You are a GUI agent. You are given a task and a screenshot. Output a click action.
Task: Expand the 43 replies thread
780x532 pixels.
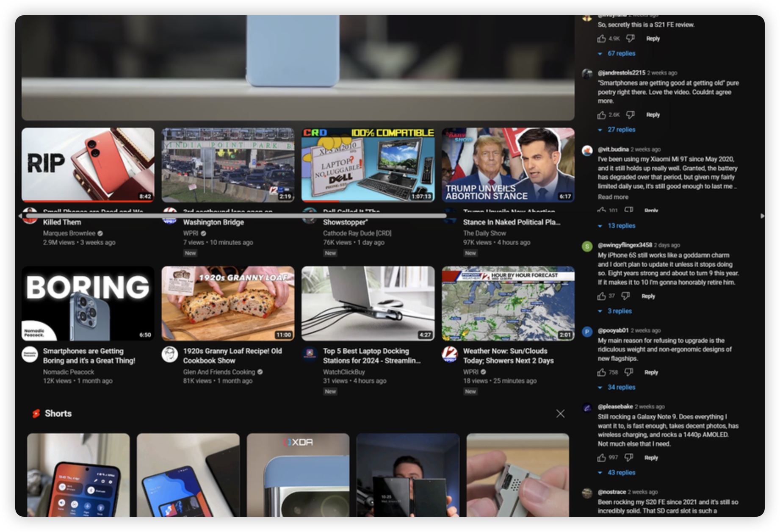tap(617, 473)
